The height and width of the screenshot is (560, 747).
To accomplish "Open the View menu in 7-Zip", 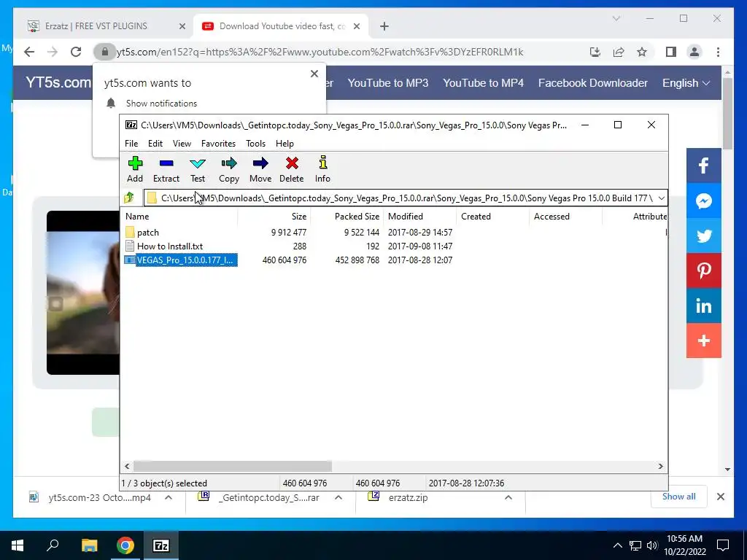I will pyautogui.click(x=182, y=144).
